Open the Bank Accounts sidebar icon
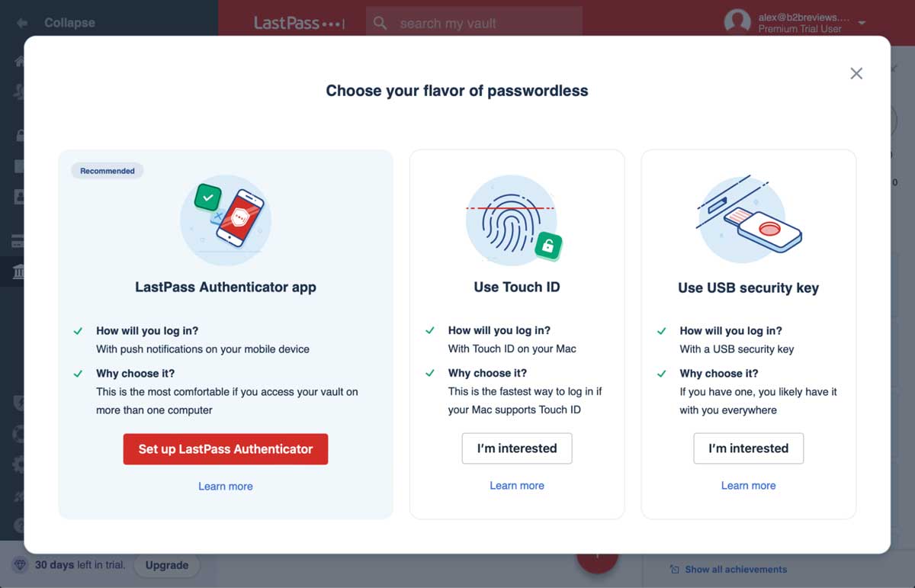Screen dimensions: 915x588 click(x=18, y=272)
